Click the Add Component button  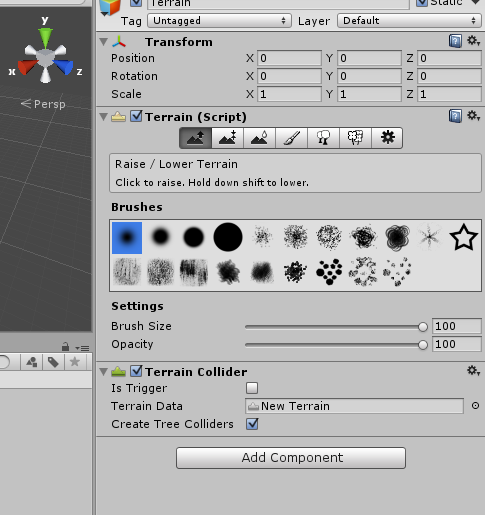click(291, 458)
